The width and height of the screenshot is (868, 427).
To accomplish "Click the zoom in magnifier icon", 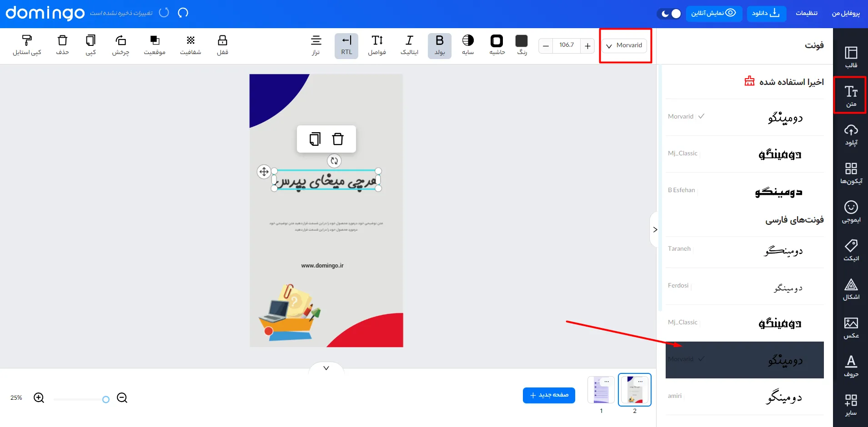I will (x=39, y=398).
